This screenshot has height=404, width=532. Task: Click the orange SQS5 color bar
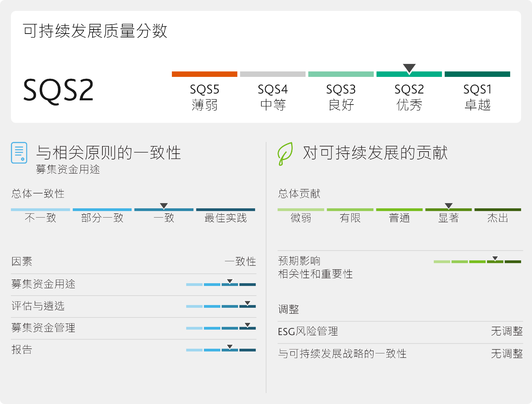(x=204, y=74)
